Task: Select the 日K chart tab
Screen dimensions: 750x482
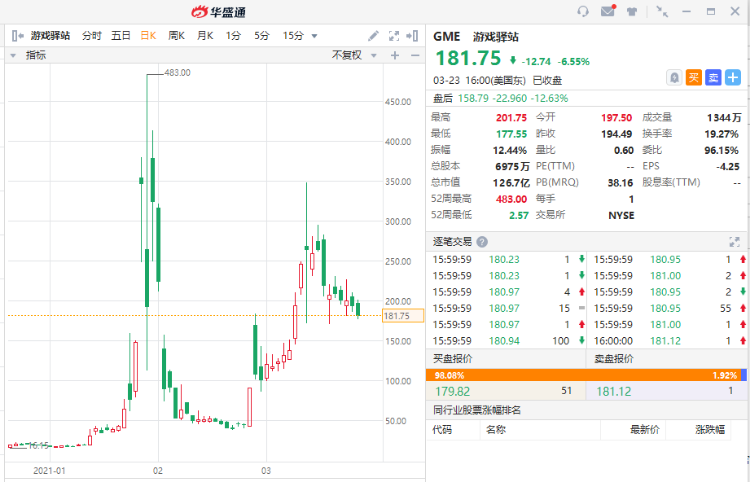Action: pos(148,36)
